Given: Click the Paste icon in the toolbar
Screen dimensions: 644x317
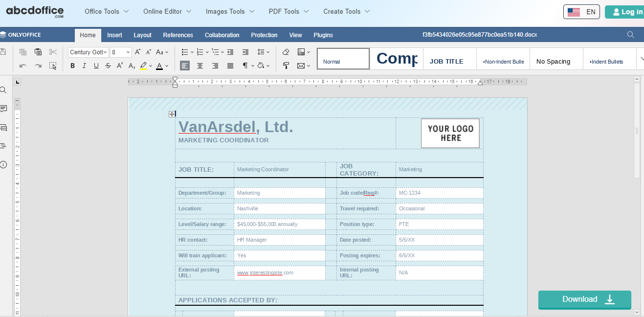Looking at the screenshot, I should [38, 52].
